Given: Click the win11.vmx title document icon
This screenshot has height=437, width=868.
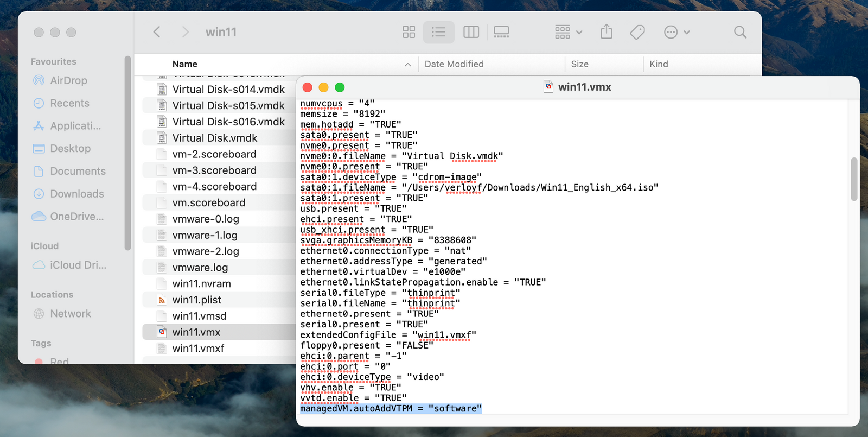Looking at the screenshot, I should click(548, 87).
